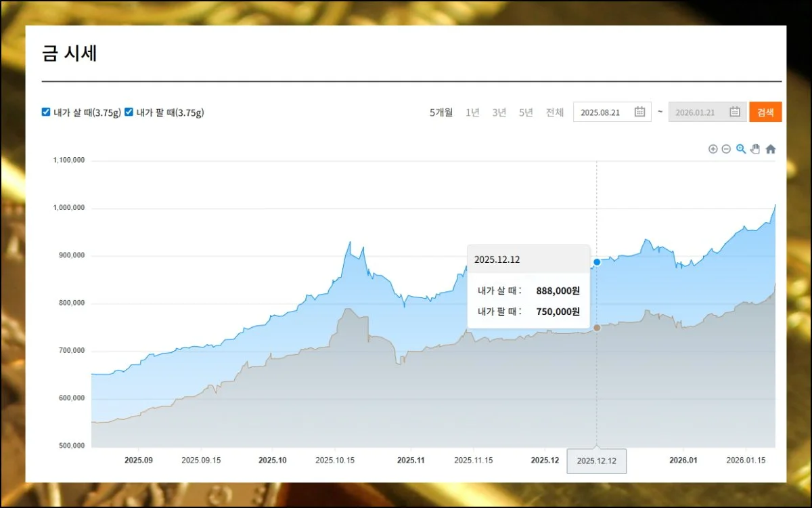
Task: Reset chart zoom with home icon
Action: click(770, 149)
